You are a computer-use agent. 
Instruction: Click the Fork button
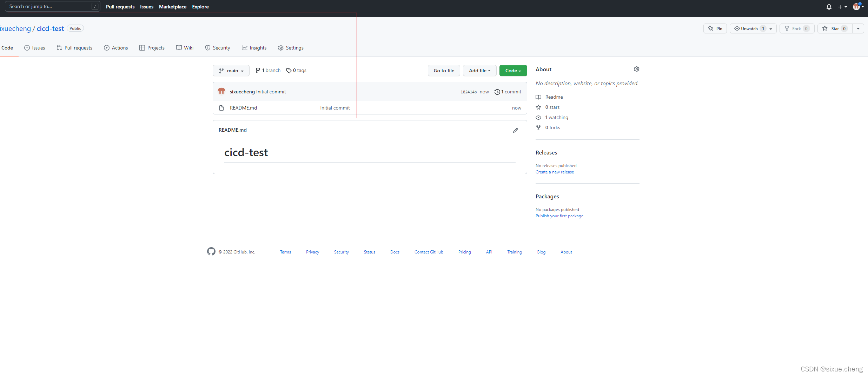(797, 28)
